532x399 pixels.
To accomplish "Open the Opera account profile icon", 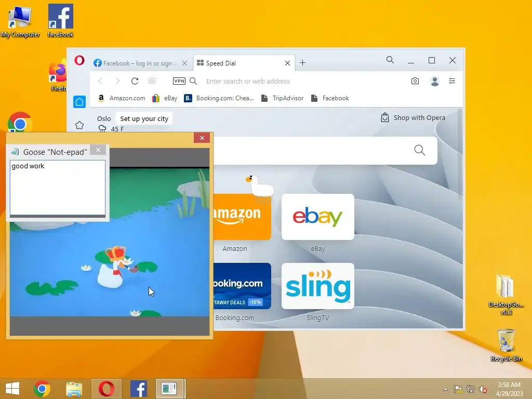I will click(435, 81).
